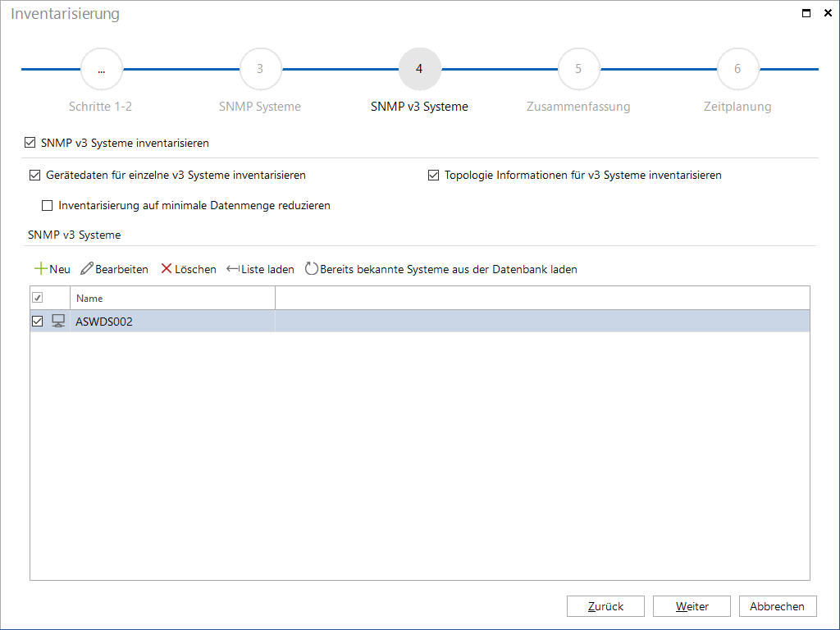
Task: Click the Abbrechen button
Action: [x=778, y=606]
